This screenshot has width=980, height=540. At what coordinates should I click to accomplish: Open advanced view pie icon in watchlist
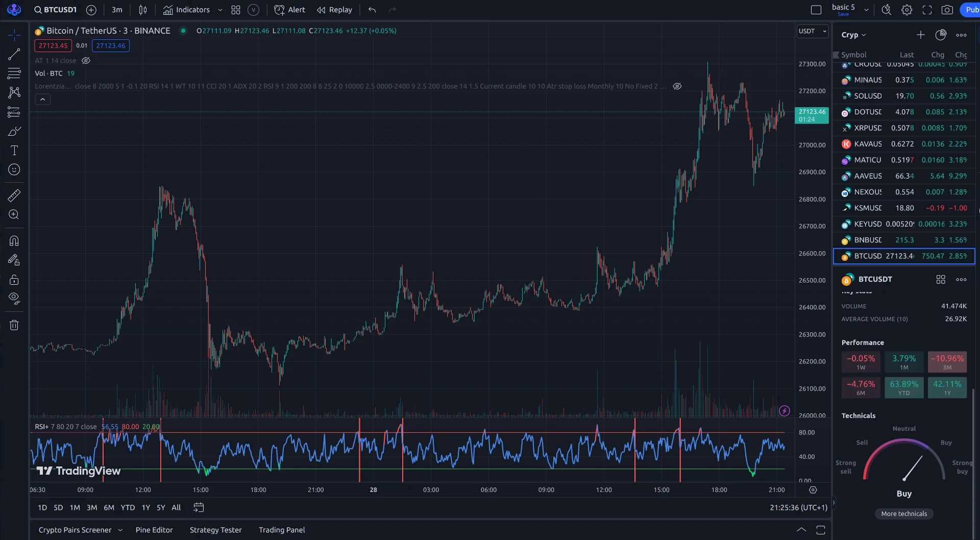941,35
